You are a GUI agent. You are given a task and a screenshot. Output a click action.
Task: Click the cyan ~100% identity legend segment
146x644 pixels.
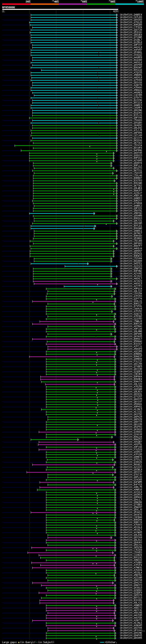pyautogui.click(x=130, y=4)
